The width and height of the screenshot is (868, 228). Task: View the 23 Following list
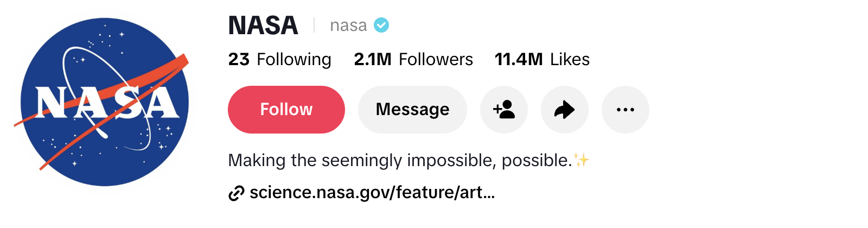(279, 59)
